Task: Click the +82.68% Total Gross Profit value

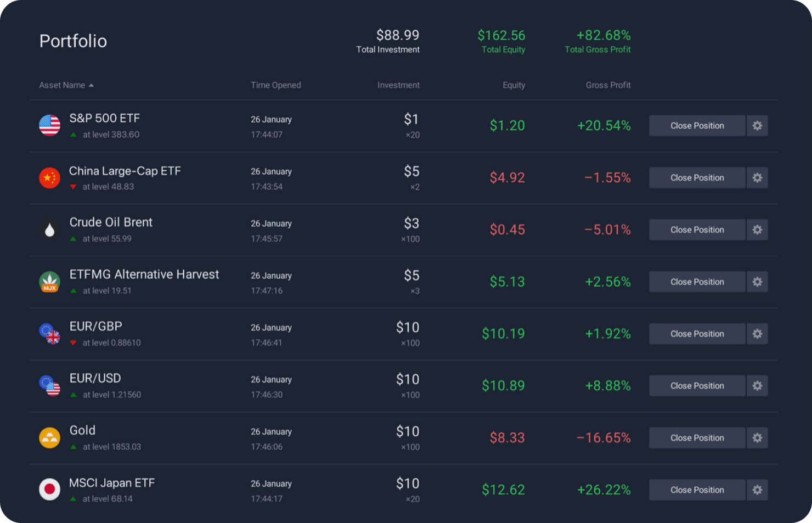Action: click(x=604, y=35)
